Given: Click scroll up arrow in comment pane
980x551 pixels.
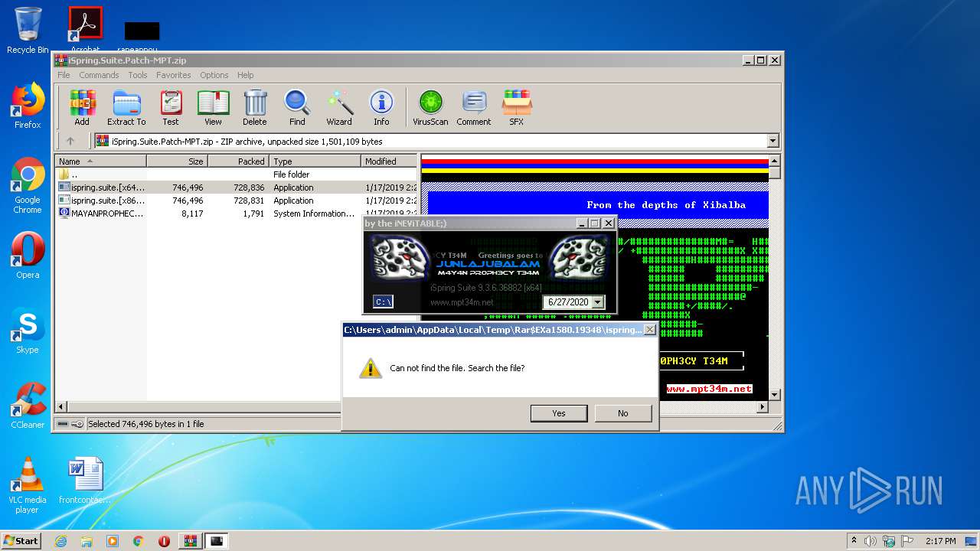Looking at the screenshot, I should [774, 161].
